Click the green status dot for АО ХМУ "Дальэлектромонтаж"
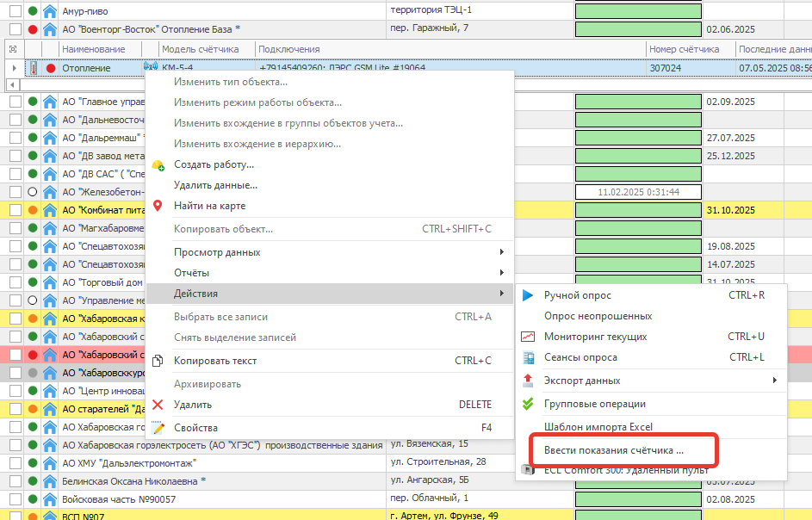 coord(33,463)
